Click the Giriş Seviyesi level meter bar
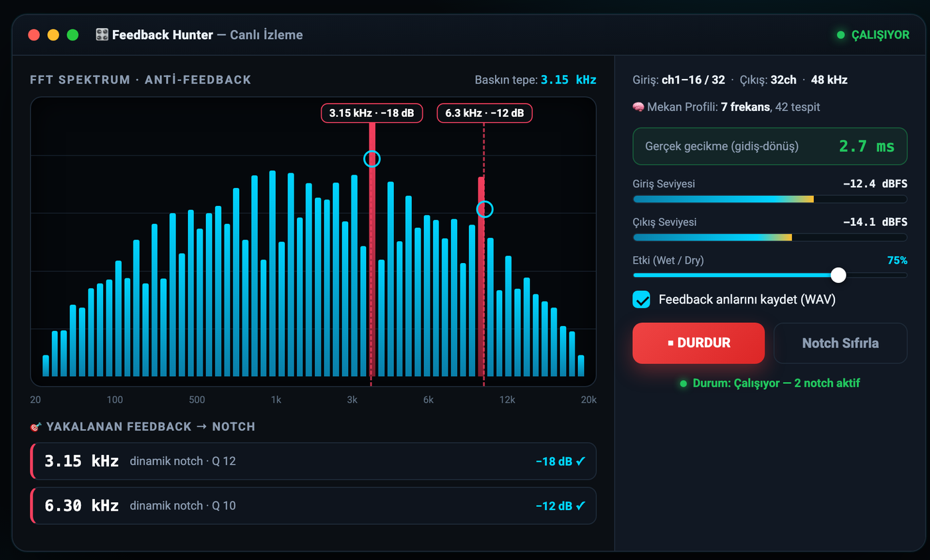This screenshot has height=560, width=930. (x=770, y=199)
